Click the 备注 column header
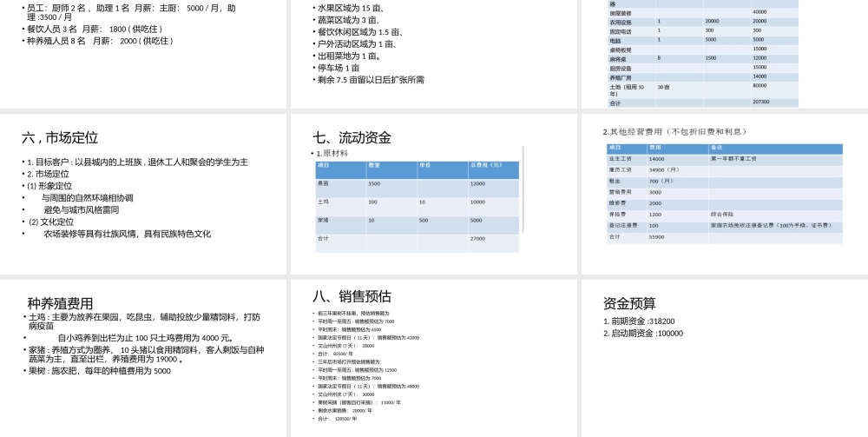The height and width of the screenshot is (437, 868). pyautogui.click(x=716, y=148)
